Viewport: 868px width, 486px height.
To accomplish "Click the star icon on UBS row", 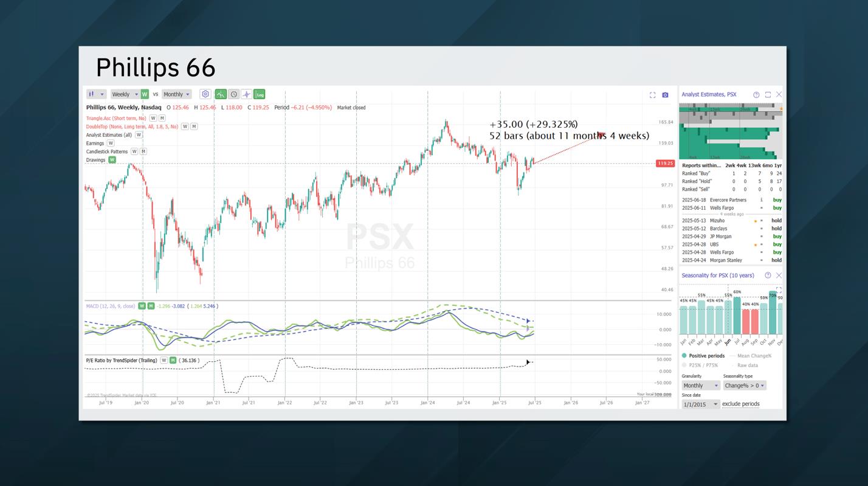I will (x=756, y=245).
